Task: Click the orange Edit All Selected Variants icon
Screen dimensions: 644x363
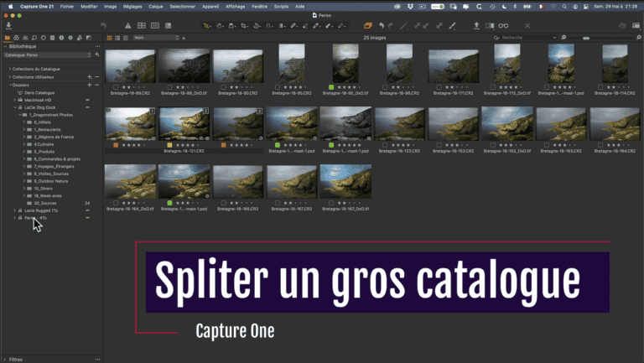Action: click(368, 25)
